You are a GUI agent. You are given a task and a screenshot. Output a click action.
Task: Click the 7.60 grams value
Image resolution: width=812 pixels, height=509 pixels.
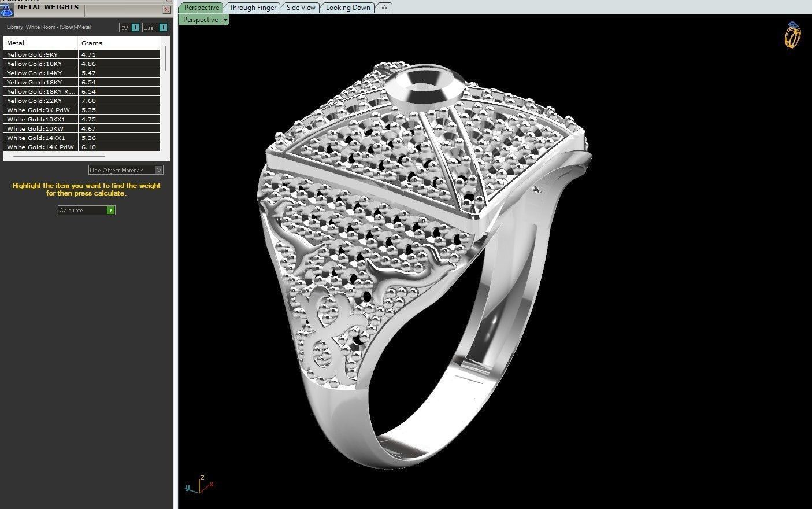coord(88,101)
